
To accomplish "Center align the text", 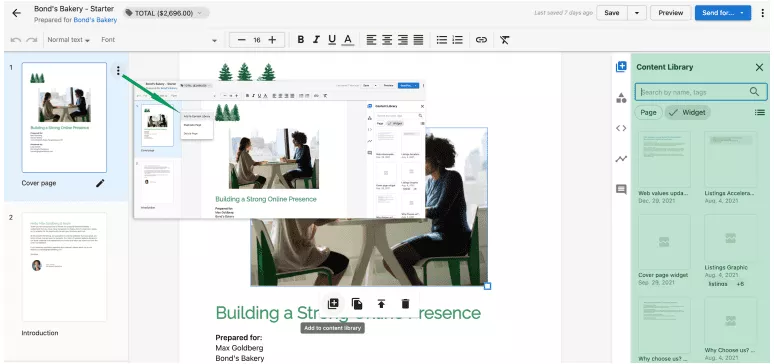I will coord(387,40).
